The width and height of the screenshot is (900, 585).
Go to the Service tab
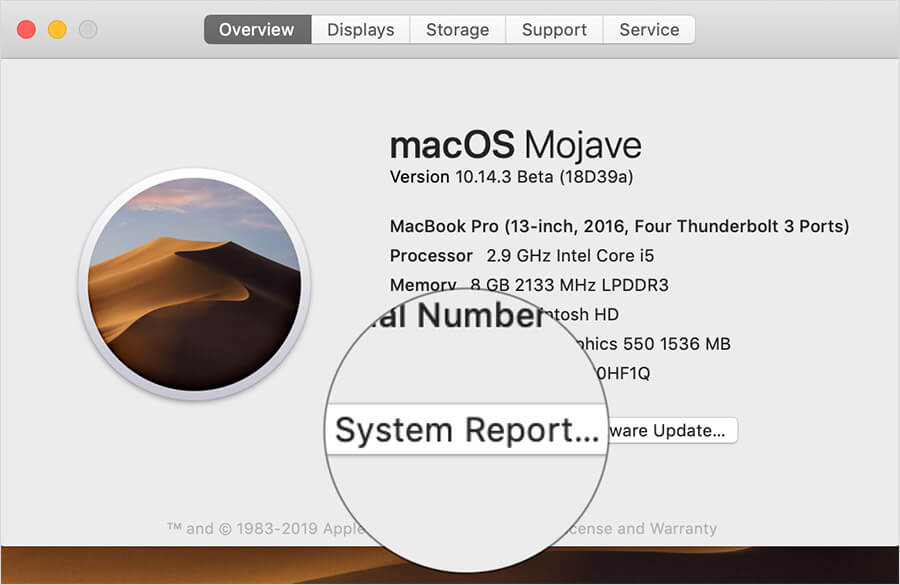649,29
